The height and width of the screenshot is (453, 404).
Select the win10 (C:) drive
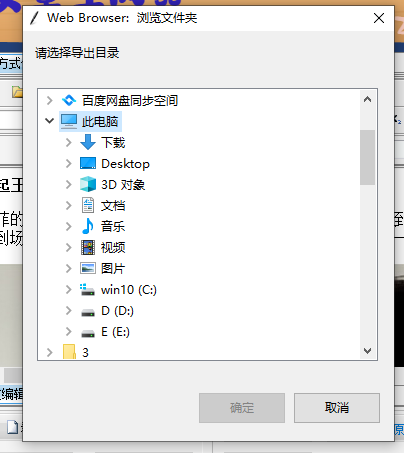[x=118, y=290]
